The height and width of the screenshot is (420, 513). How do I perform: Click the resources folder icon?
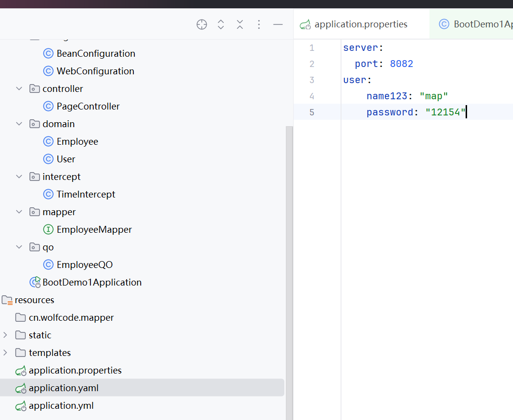(7, 300)
